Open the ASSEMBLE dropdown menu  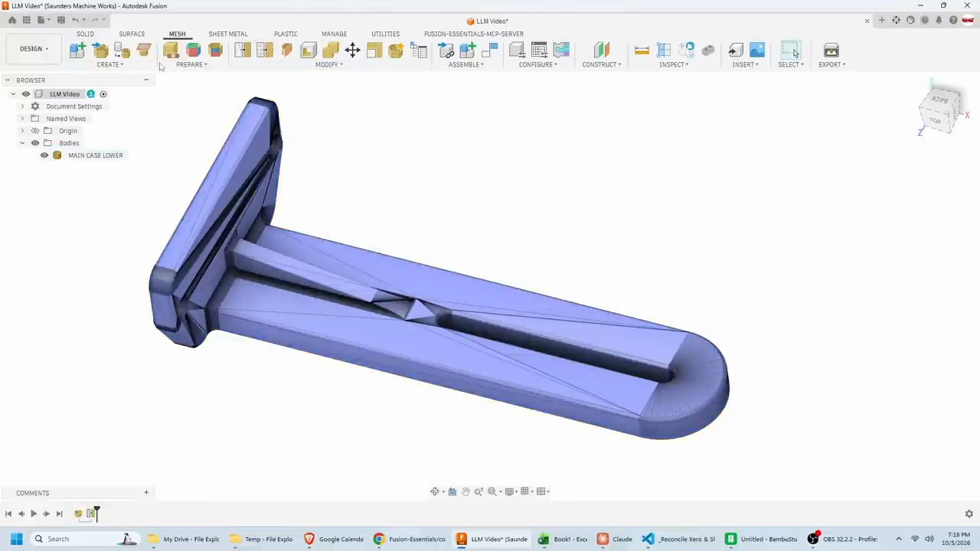(x=465, y=64)
